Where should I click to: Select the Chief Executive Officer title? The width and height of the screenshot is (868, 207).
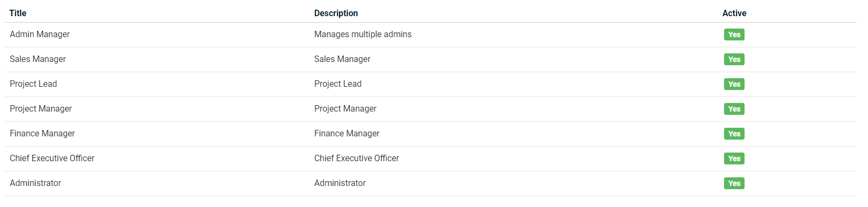[52, 158]
